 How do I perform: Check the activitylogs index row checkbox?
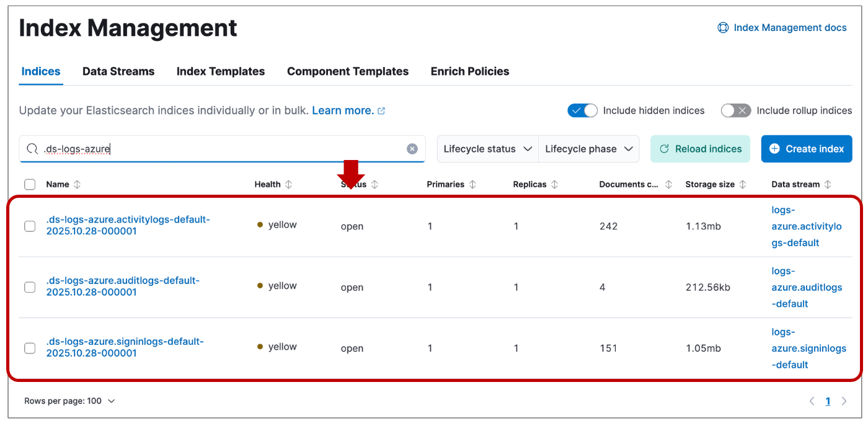click(30, 226)
